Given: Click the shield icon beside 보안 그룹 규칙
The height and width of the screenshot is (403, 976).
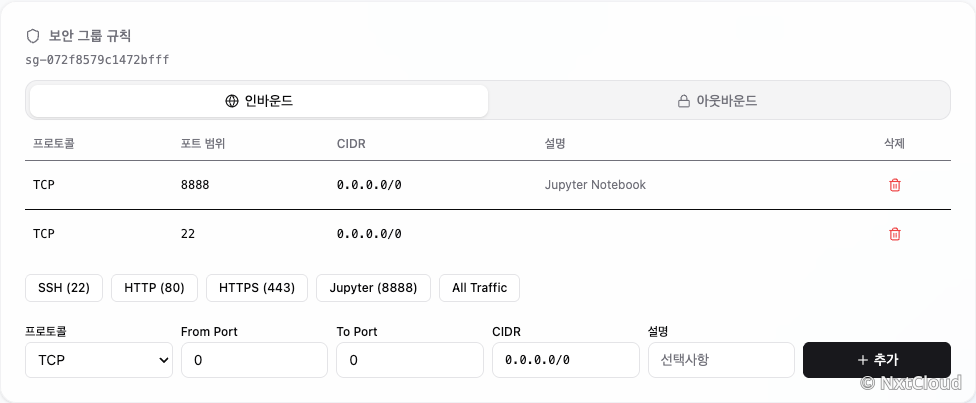Looking at the screenshot, I should [33, 36].
